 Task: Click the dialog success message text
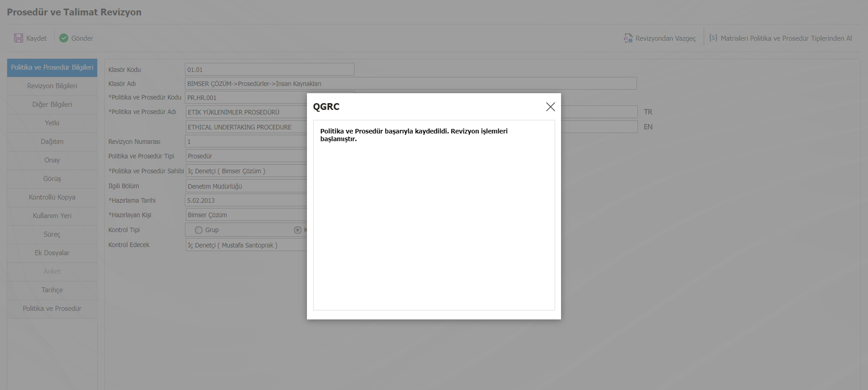414,135
